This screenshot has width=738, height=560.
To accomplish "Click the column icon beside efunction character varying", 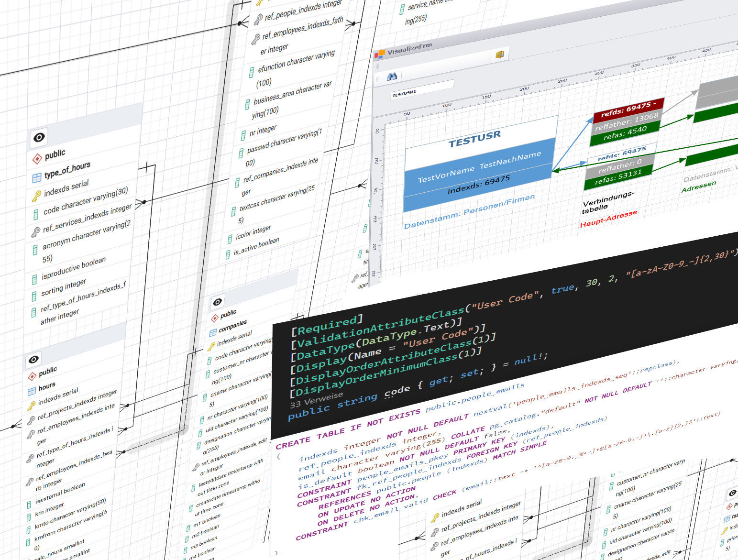I will 252,72.
